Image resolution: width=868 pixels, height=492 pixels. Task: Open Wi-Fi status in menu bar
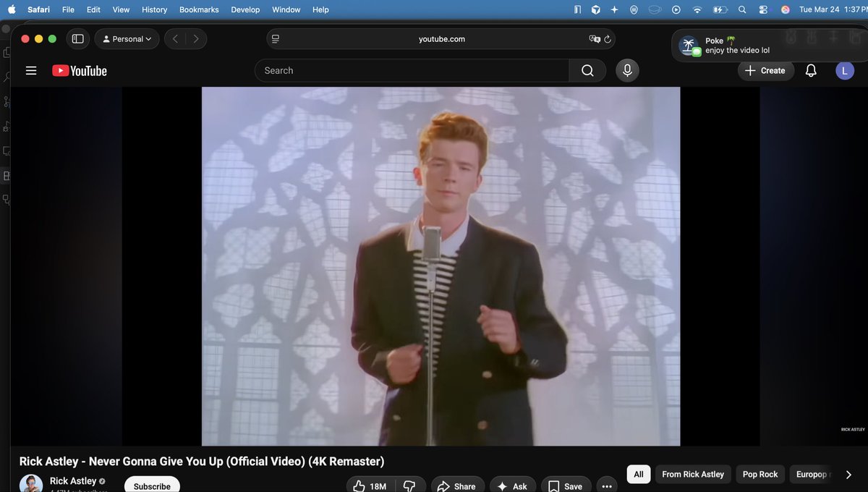[697, 9]
